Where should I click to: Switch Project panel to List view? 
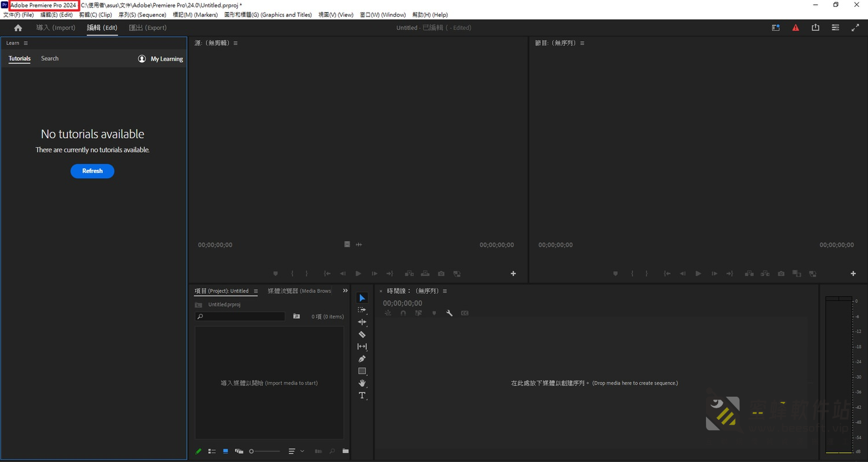point(212,451)
